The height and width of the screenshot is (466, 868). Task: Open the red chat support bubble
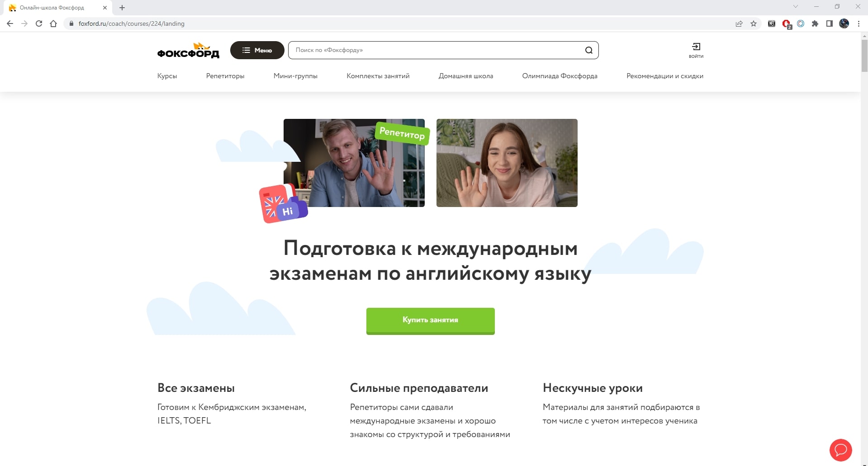pyautogui.click(x=840, y=450)
